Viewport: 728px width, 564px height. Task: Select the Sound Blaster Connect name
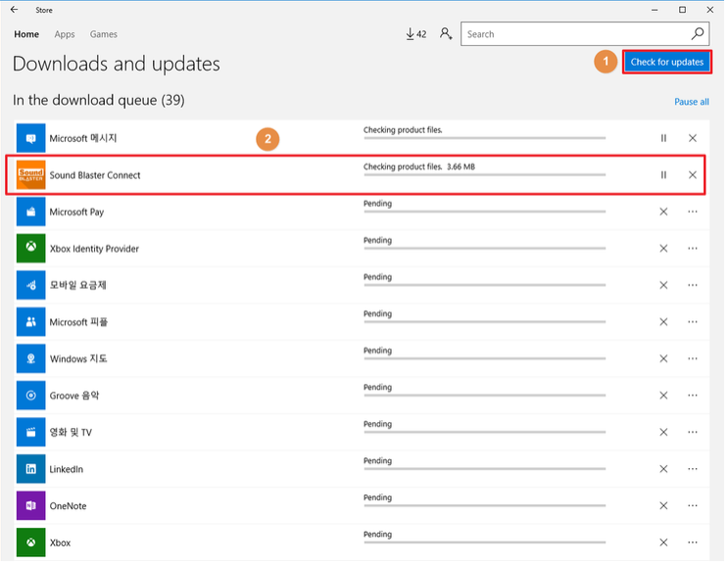(95, 175)
